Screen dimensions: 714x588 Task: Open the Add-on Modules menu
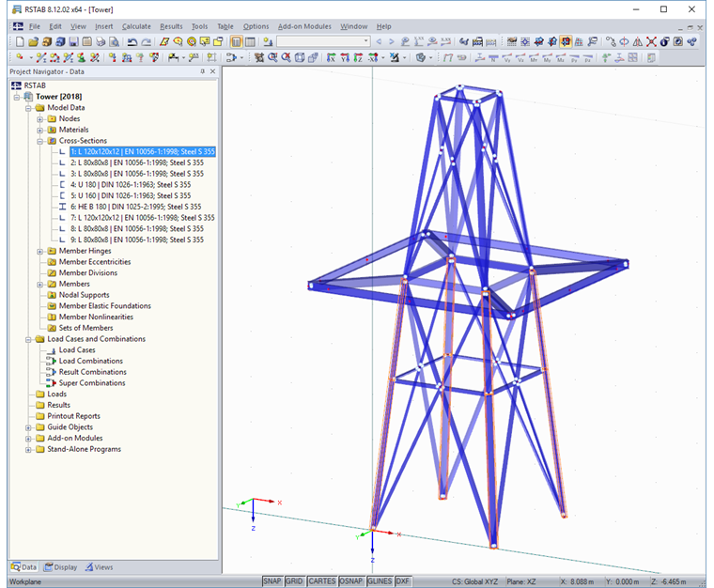(304, 26)
